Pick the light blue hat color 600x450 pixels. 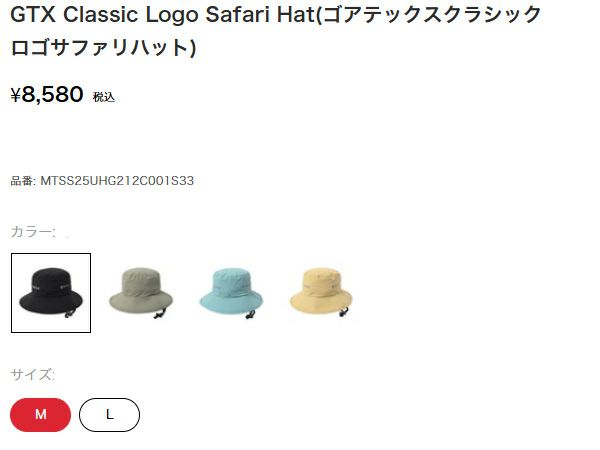[x=232, y=293]
